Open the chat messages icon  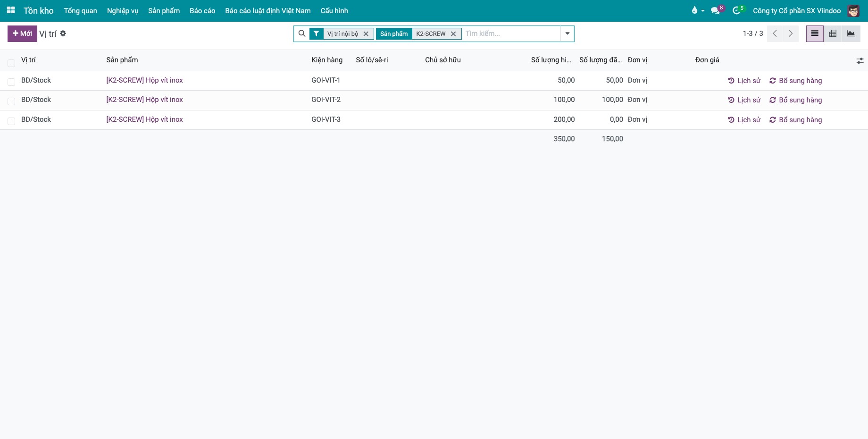coord(715,10)
